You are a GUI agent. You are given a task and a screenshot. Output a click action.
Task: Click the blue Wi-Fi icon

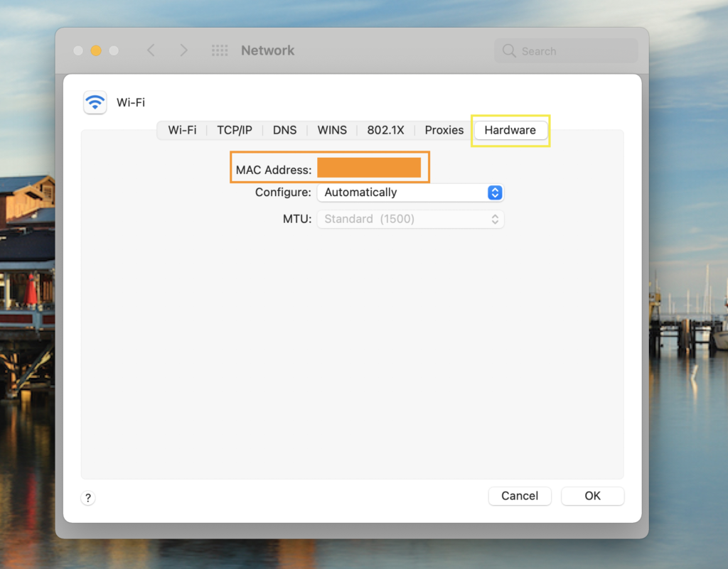click(x=95, y=102)
